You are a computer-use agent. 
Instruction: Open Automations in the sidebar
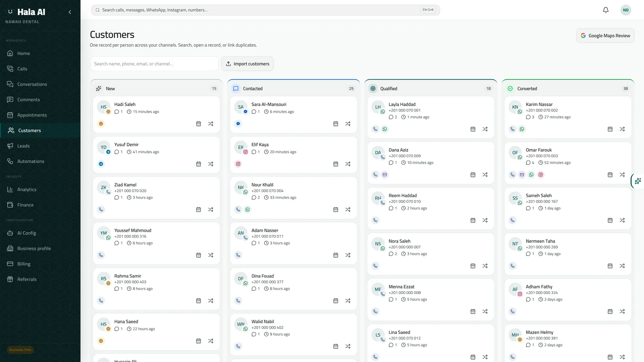40,161
